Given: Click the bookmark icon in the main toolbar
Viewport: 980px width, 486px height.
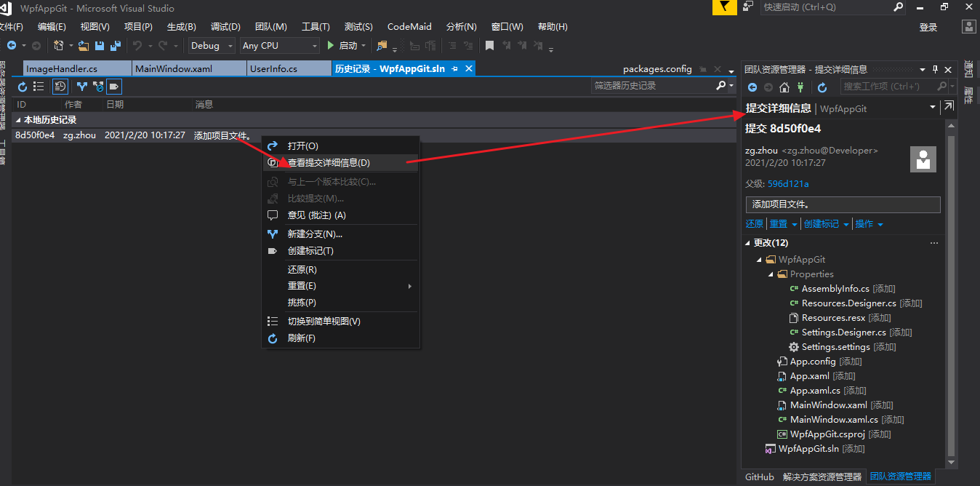Looking at the screenshot, I should pos(489,45).
